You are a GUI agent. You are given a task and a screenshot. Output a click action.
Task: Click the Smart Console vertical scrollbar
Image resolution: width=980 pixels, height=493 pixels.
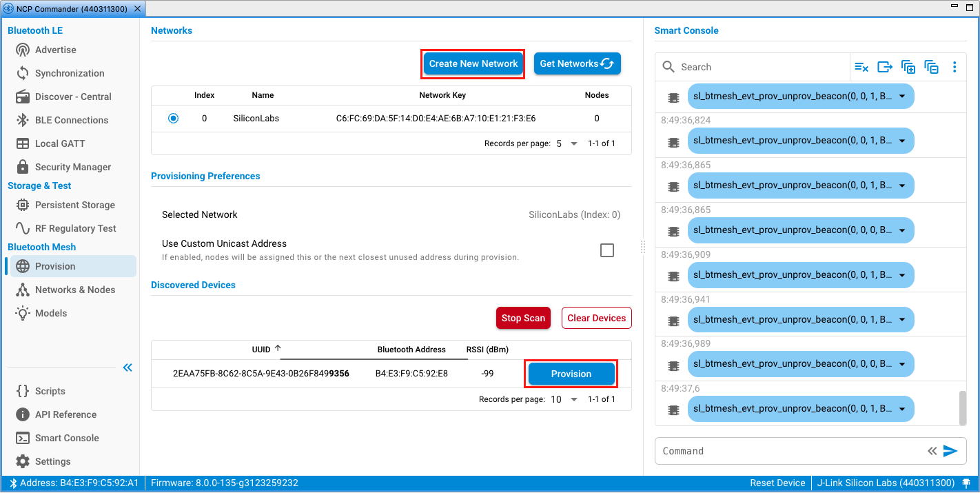click(963, 407)
